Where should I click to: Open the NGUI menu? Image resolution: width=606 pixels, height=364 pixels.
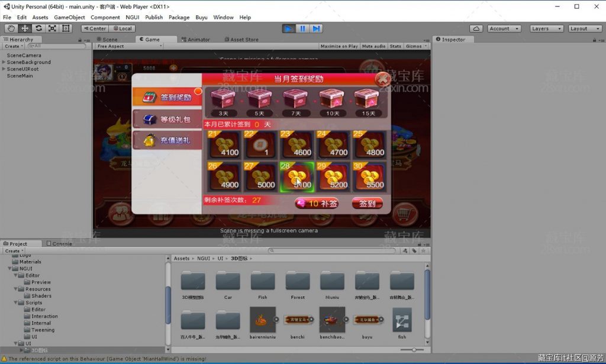coord(131,17)
